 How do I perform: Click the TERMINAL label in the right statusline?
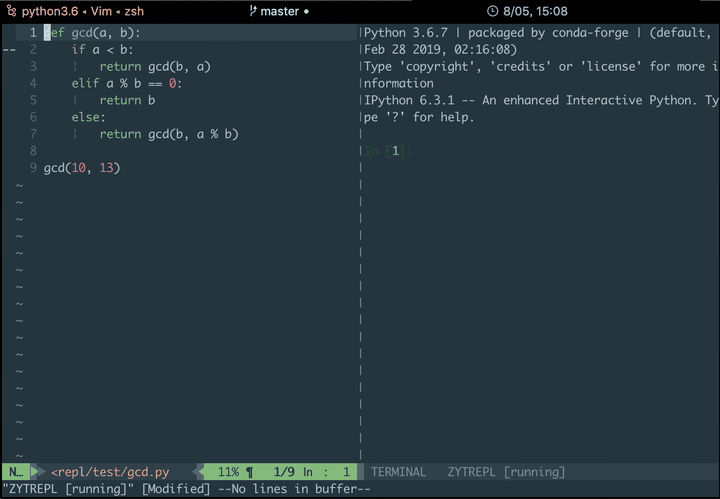pos(398,472)
